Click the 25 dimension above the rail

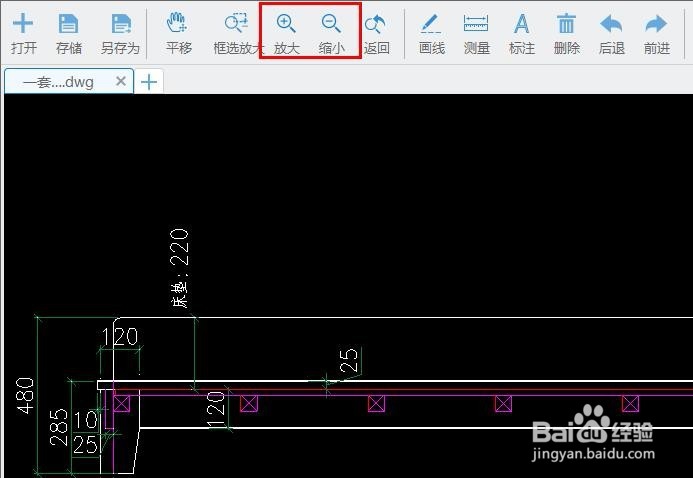point(348,360)
